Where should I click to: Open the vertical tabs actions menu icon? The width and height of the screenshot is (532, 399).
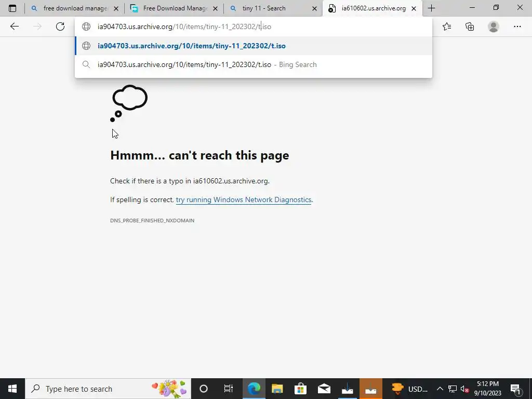click(x=12, y=8)
